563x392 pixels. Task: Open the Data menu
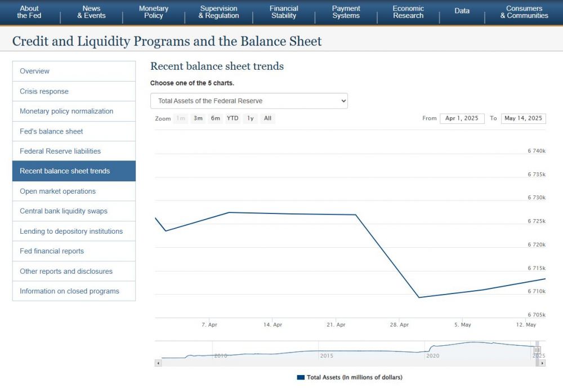[x=462, y=11]
